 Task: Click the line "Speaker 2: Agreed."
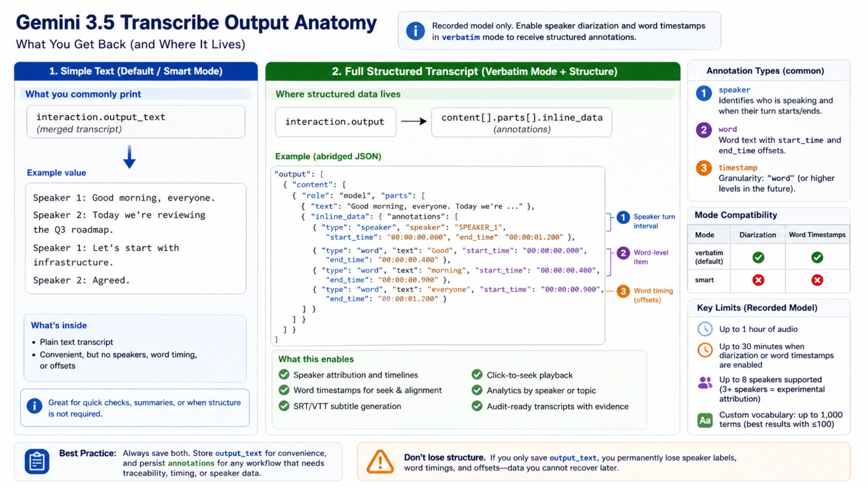pyautogui.click(x=82, y=280)
